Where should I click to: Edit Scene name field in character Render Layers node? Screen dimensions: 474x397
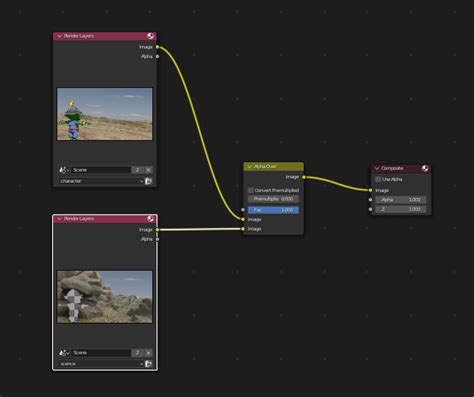[x=101, y=170]
